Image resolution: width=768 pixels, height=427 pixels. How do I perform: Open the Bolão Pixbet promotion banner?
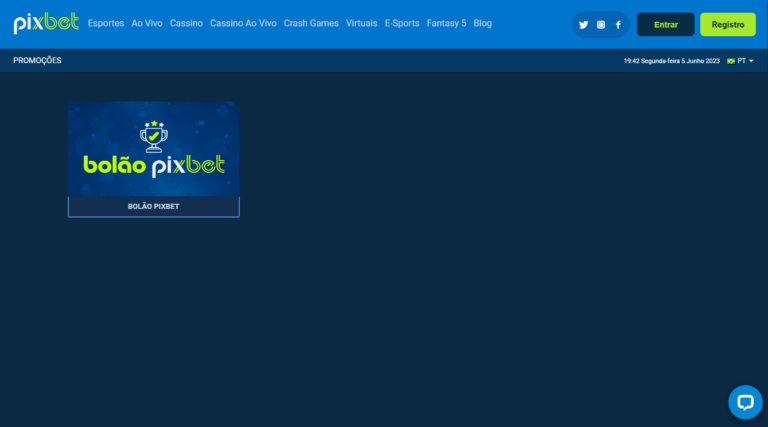(x=154, y=149)
